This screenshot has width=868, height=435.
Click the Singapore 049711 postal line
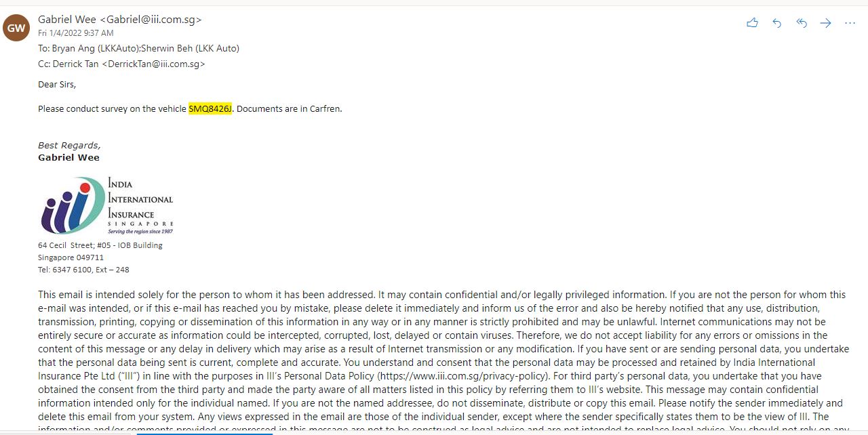coord(71,257)
